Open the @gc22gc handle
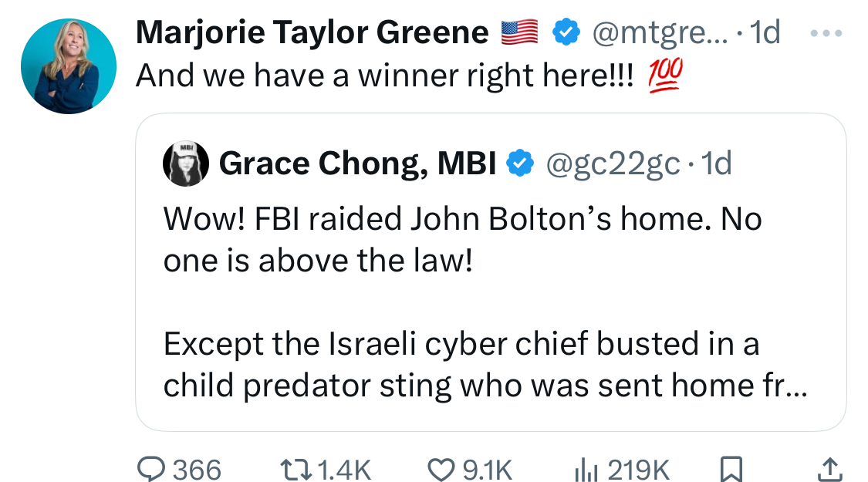 pyautogui.click(x=613, y=163)
